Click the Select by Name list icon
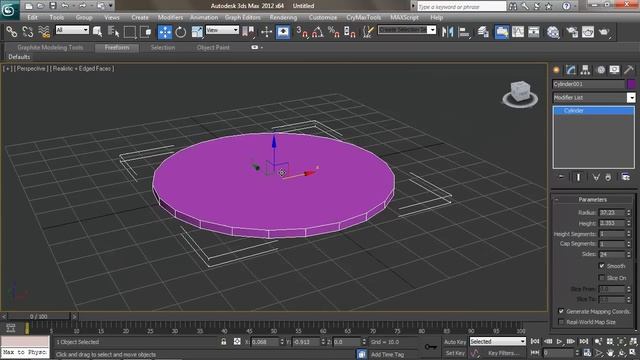640x360 pixels. pyautogui.click(x=113, y=31)
